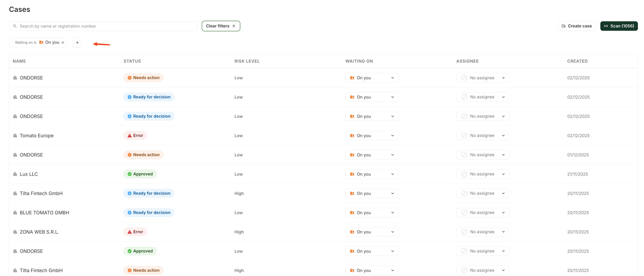644x276 pixels.
Task: Click Approved status badge on Lux LLC
Action: tap(140, 174)
